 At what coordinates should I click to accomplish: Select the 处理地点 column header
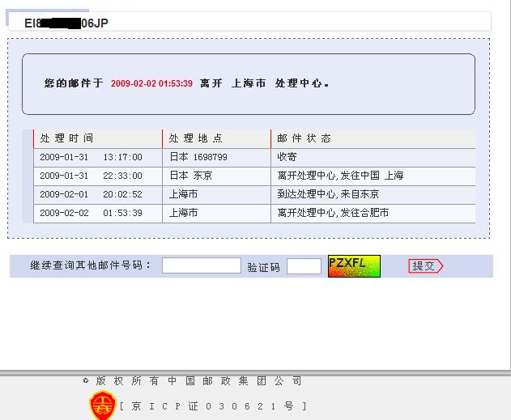click(195, 138)
